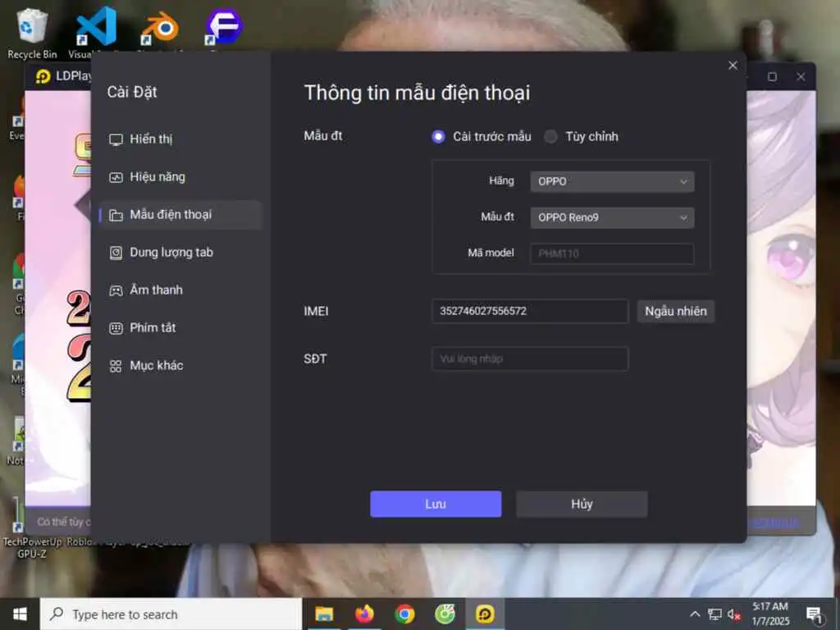Switch to LDPlayer in the taskbar
This screenshot has width=840, height=630.
[485, 614]
